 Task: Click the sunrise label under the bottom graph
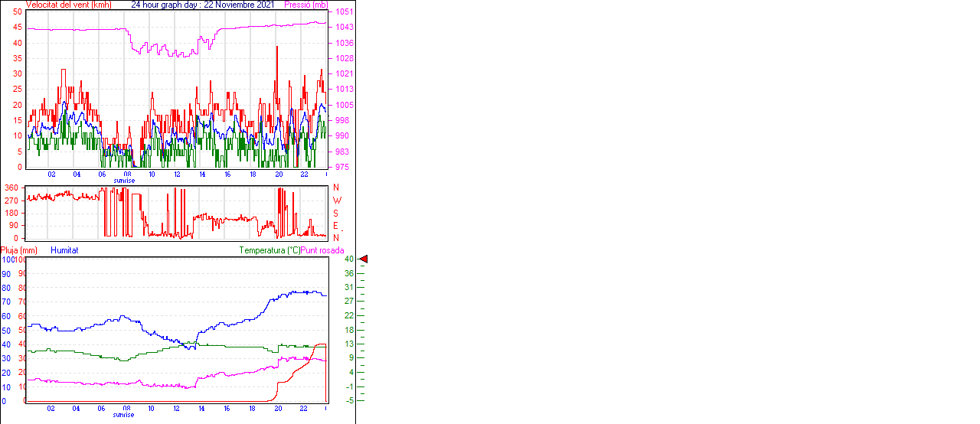[124, 415]
